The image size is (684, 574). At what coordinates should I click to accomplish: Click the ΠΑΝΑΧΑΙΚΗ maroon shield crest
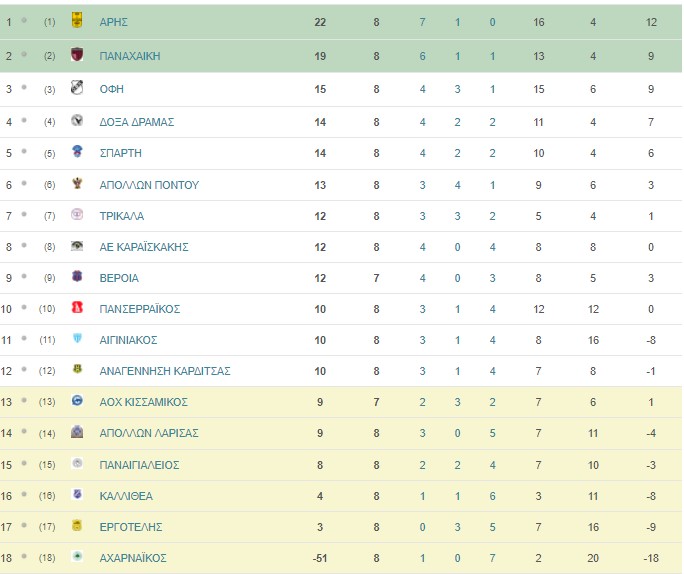point(77,54)
